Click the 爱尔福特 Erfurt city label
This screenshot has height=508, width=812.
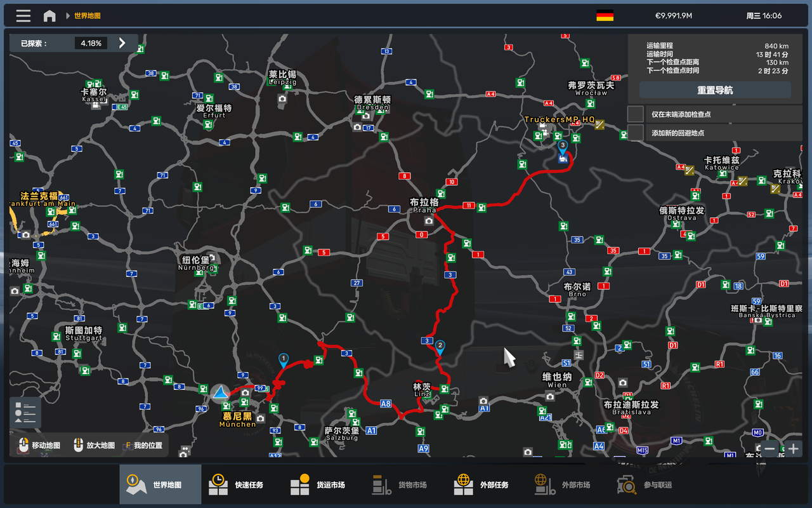214,111
